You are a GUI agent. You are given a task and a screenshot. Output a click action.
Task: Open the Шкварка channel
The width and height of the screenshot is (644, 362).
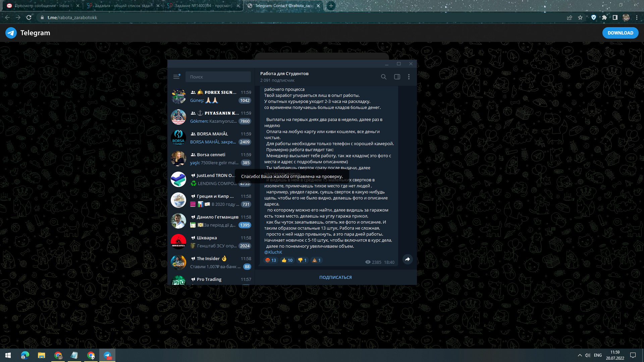pos(211,242)
